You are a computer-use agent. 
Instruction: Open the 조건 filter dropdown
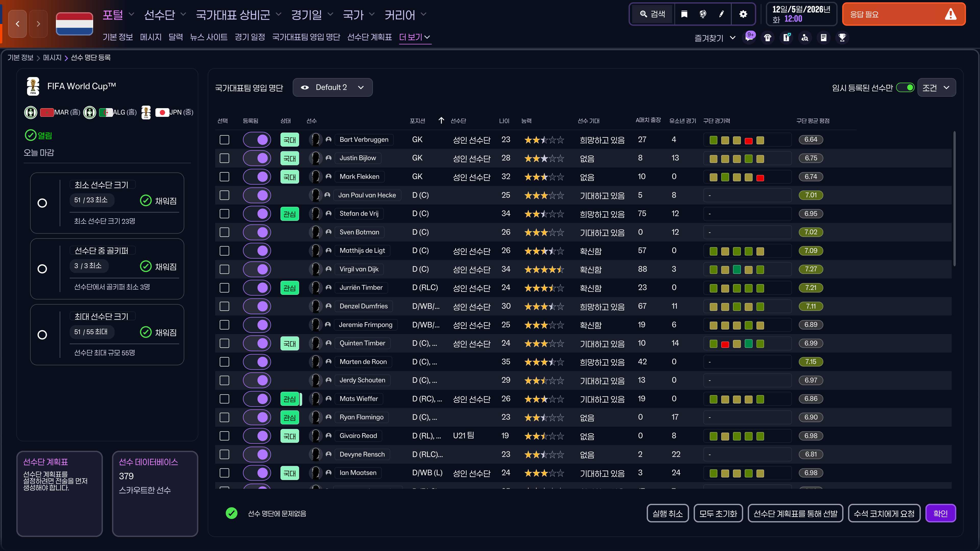tap(936, 88)
